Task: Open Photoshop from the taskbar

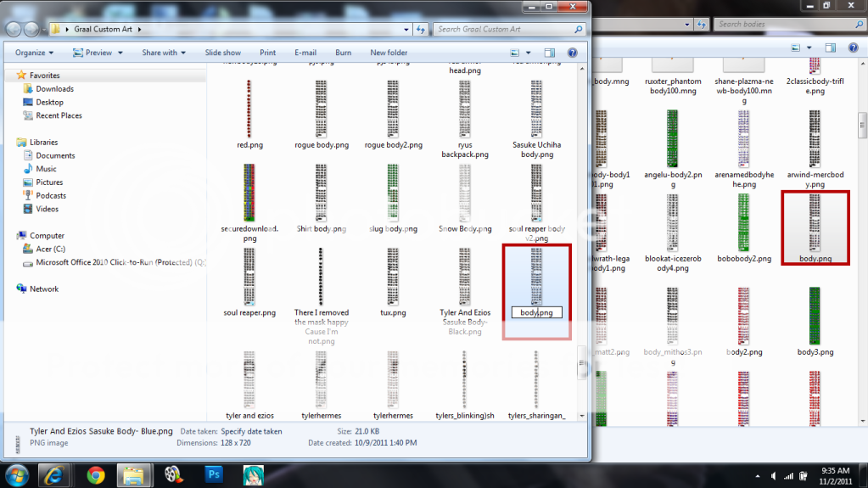Action: click(x=213, y=474)
